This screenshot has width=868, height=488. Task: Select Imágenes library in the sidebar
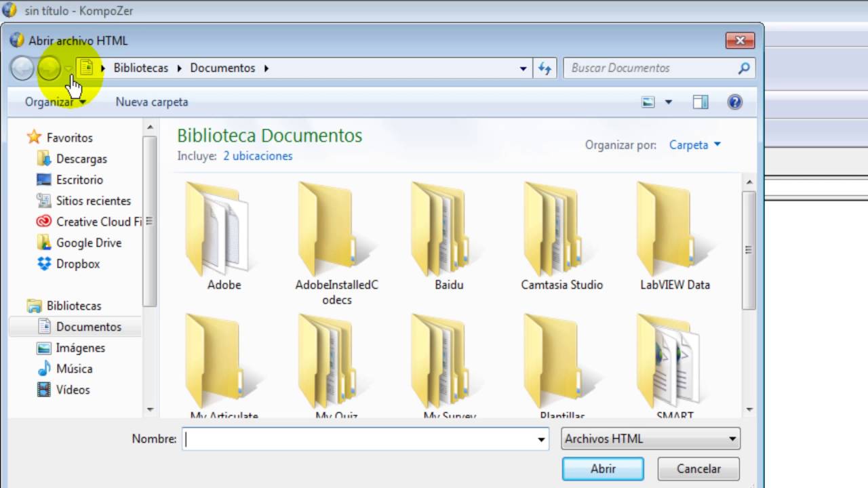[x=71, y=348]
